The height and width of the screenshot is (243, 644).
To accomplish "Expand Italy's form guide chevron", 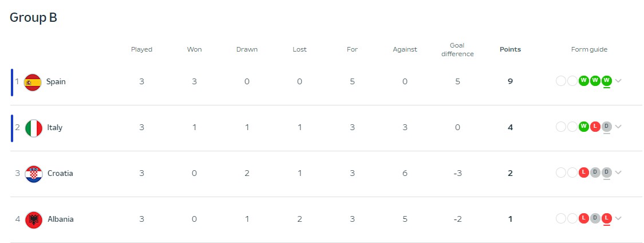I will 618,127.
